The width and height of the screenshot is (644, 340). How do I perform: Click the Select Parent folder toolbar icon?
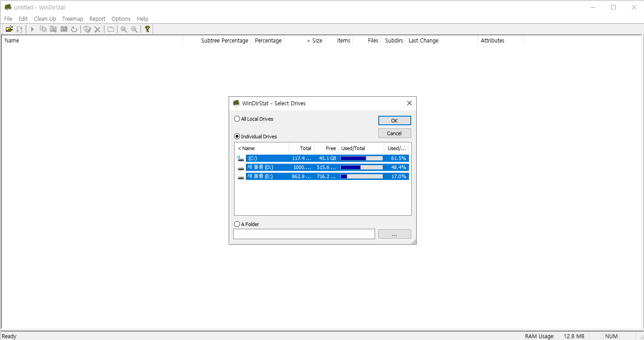111,29
